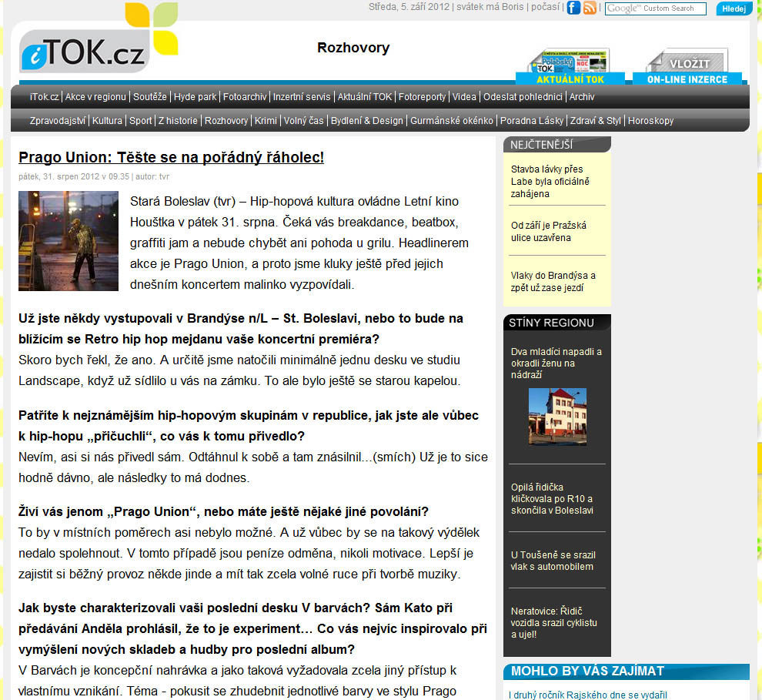
Task: Select Z historie category
Action: [x=178, y=121]
